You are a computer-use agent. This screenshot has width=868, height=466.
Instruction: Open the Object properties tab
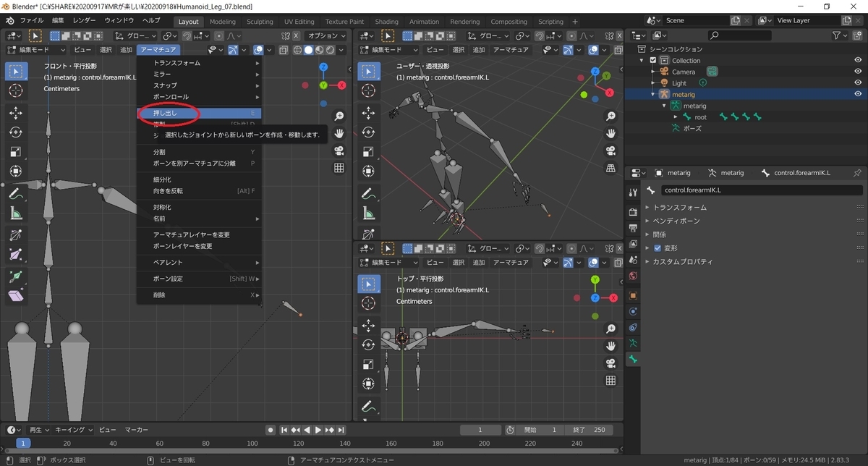point(633,296)
